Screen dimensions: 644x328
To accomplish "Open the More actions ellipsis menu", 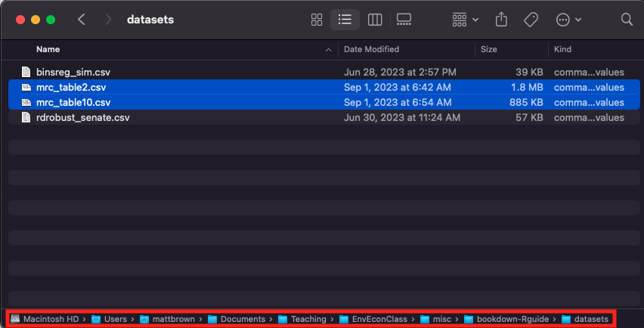I will (x=568, y=20).
